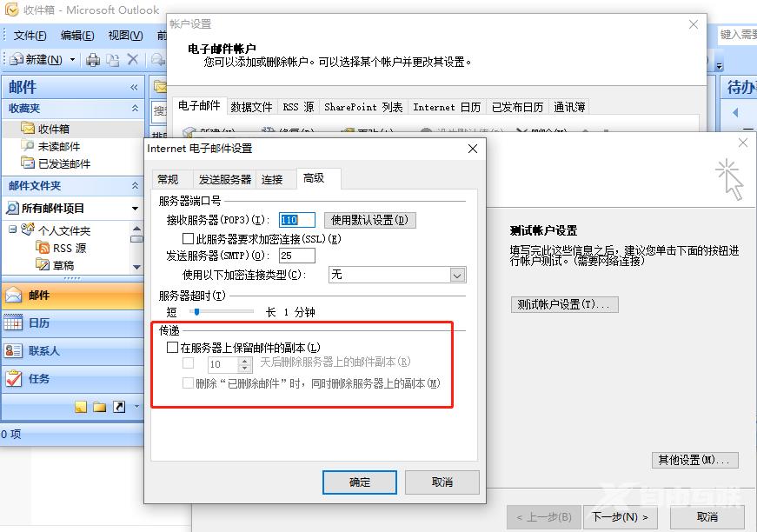The width and height of the screenshot is (757, 532).
Task: Switch to the 发送服务器 tab
Action: [x=224, y=180]
